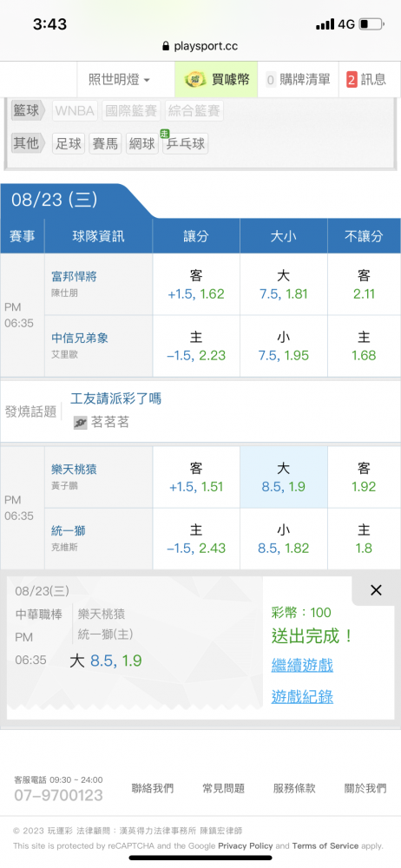Close the bet confirmation slip
This screenshot has width=401, height=868.
376,590
